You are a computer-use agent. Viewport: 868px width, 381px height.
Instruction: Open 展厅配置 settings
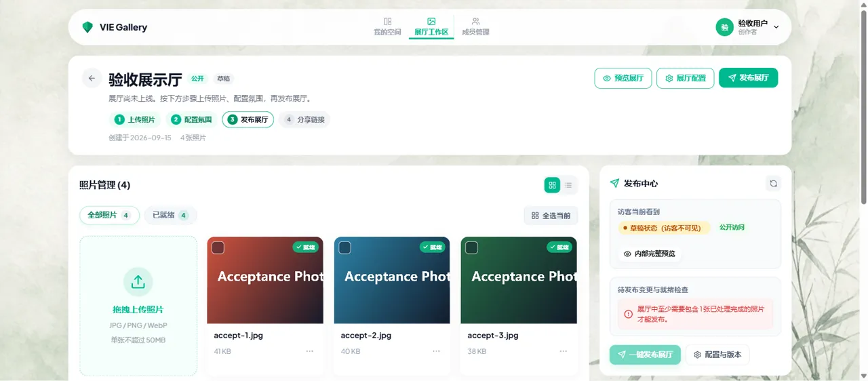(686, 78)
